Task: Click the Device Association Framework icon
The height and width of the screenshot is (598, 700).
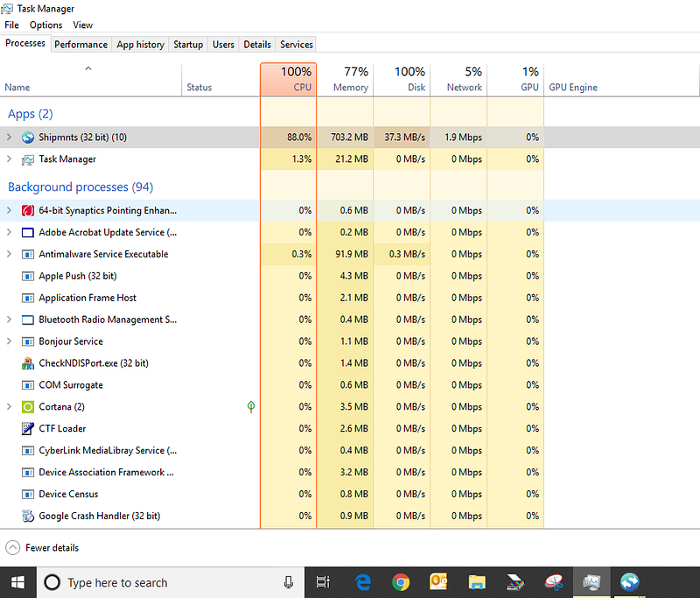Action: [x=28, y=473]
